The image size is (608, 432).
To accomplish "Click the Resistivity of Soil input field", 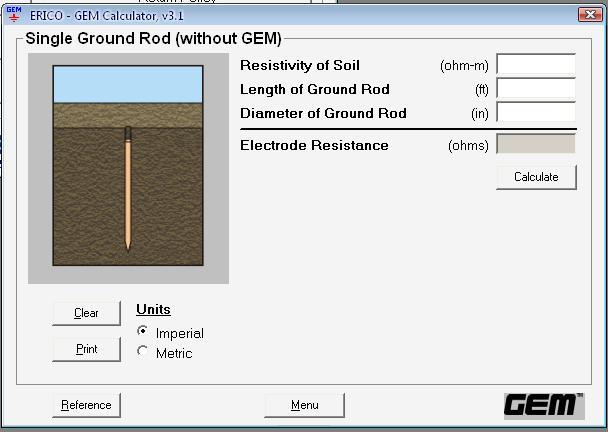I will click(536, 64).
